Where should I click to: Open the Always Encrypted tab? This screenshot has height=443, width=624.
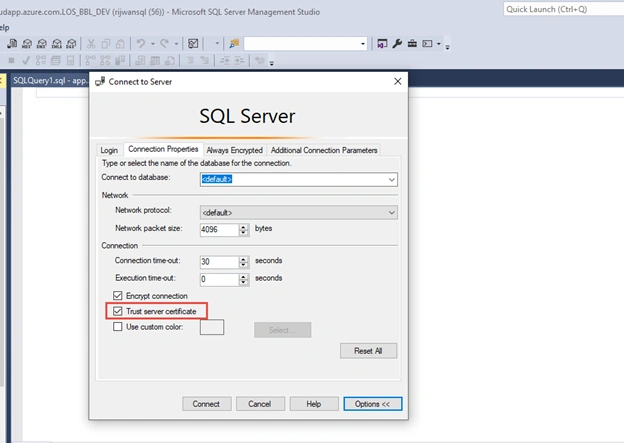(234, 150)
